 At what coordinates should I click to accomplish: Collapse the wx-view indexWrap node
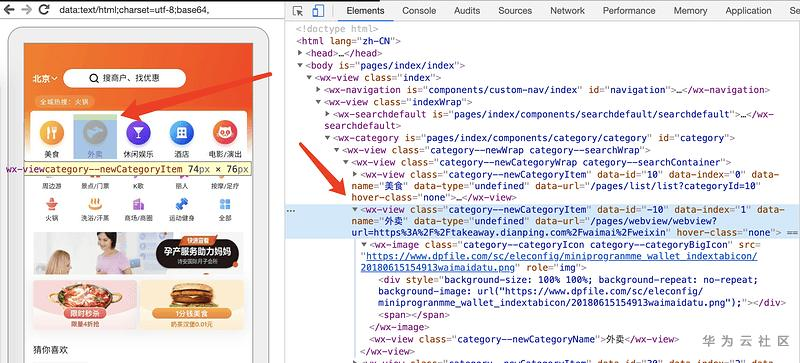point(318,102)
